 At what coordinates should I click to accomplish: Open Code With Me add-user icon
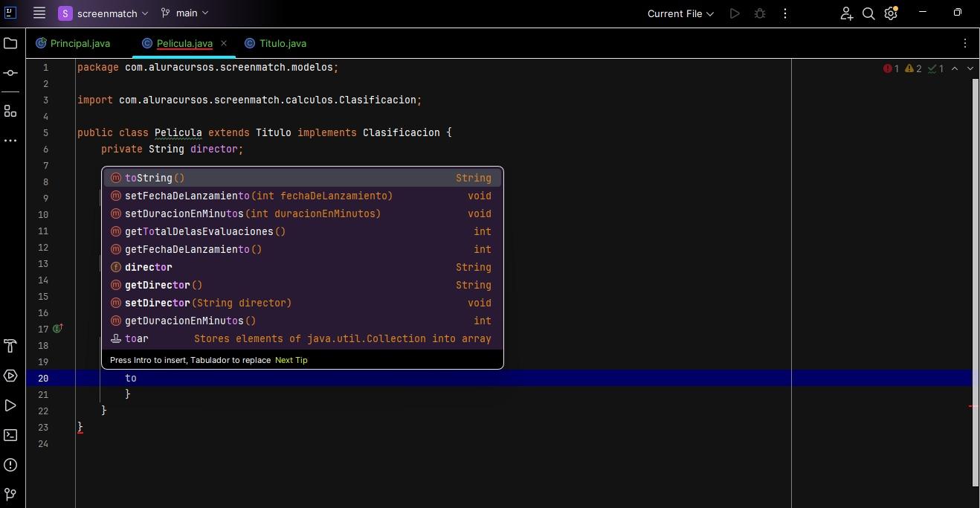pyautogui.click(x=846, y=13)
